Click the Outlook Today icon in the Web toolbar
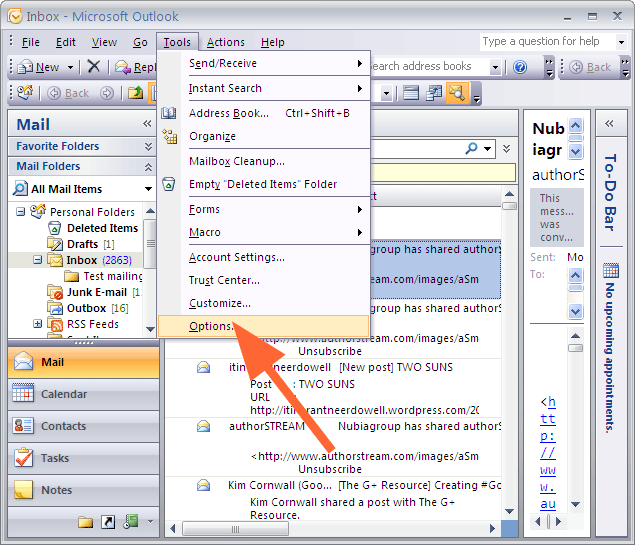 click(x=25, y=93)
